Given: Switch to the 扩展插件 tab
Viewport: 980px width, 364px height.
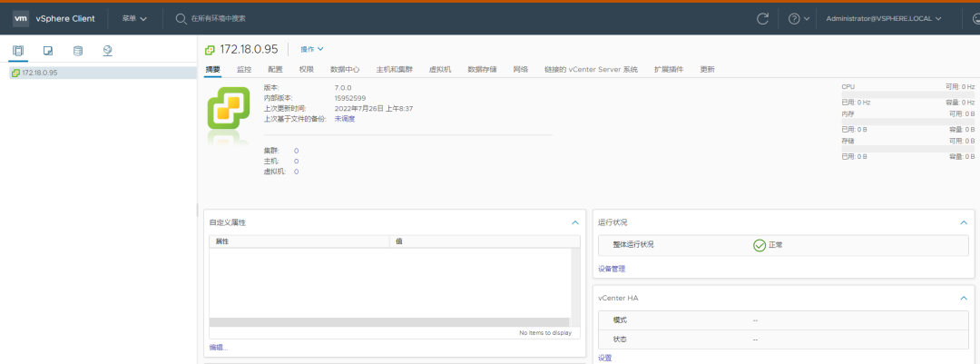Looking at the screenshot, I should pos(669,69).
